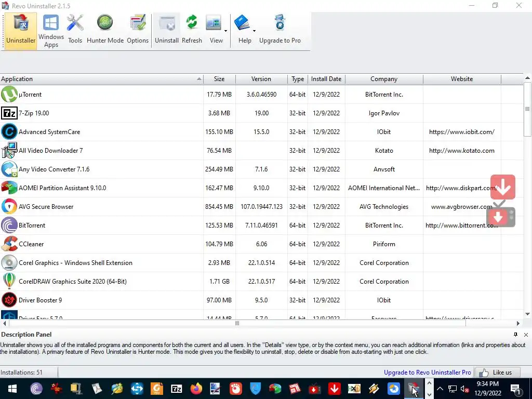Viewport: 532px width, 399px height.
Task: Sort by Install Date column header
Action: point(326,79)
